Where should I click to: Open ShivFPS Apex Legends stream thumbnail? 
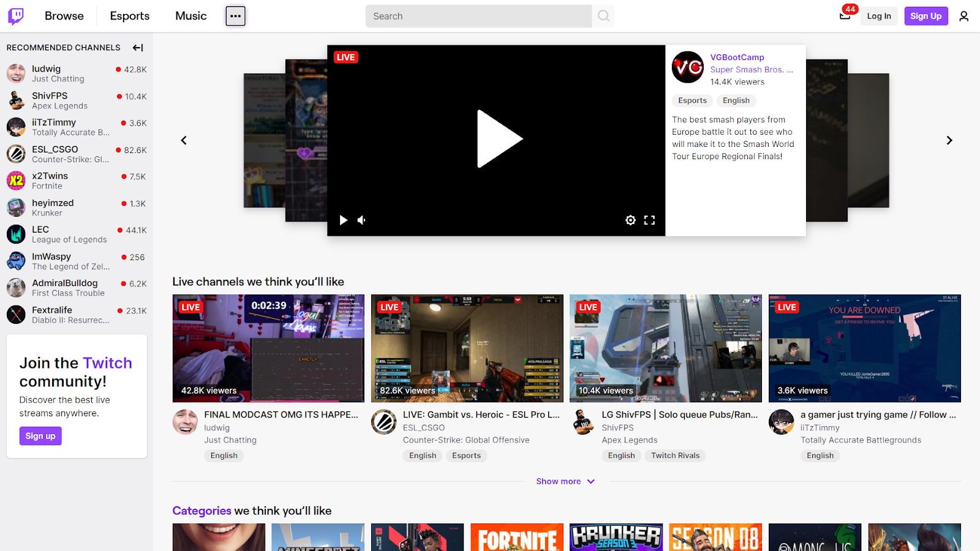666,348
